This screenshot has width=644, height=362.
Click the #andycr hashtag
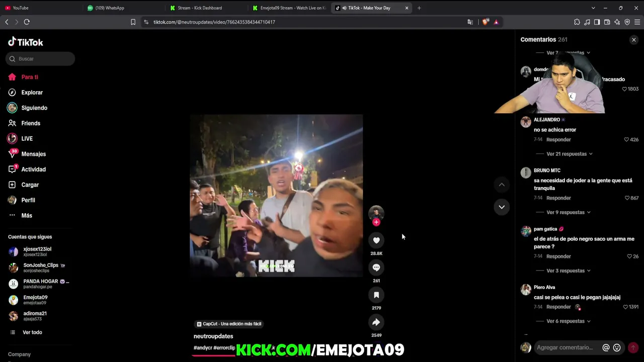[203, 348]
